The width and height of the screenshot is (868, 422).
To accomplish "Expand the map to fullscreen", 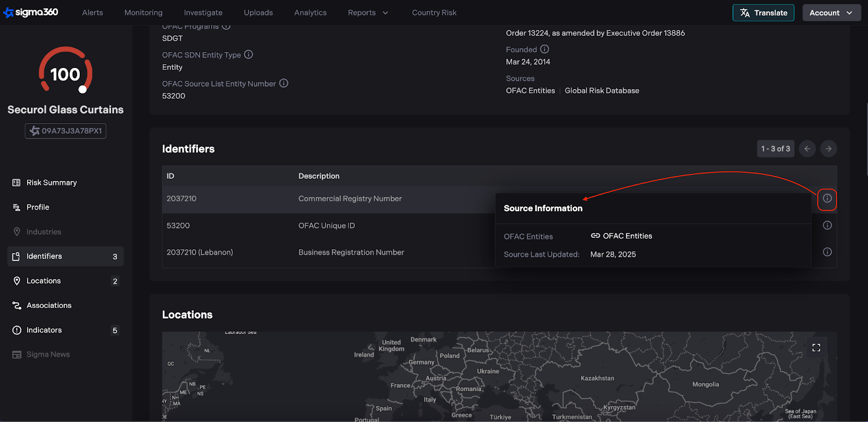I will coord(816,348).
